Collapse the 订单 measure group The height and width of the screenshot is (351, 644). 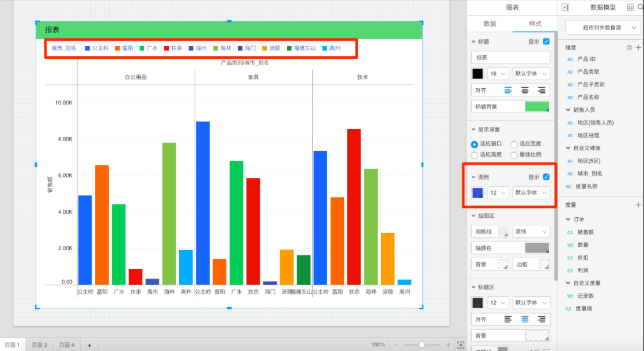point(568,220)
